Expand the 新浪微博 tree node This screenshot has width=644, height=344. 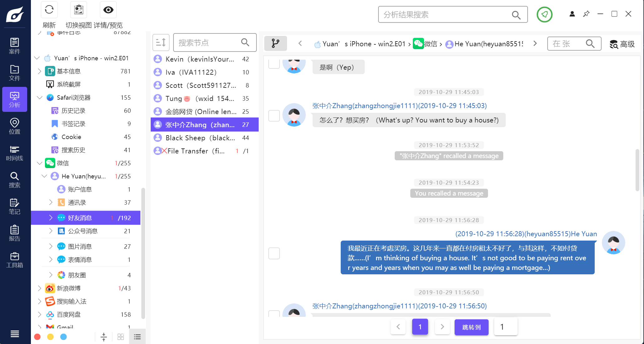click(x=40, y=288)
